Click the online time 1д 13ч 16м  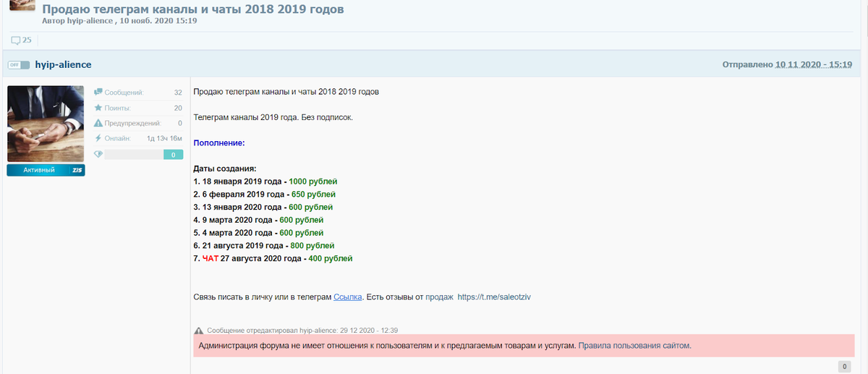165,138
